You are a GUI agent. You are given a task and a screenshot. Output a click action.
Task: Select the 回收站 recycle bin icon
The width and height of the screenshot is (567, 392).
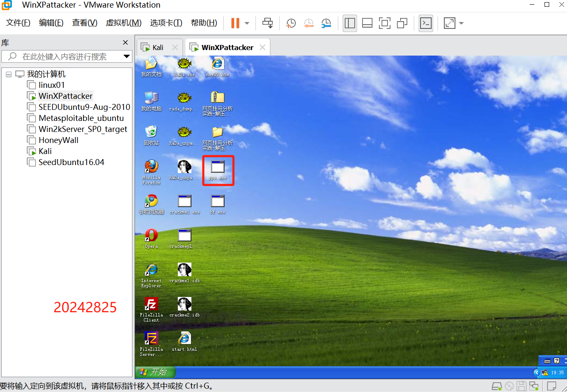pos(151,135)
